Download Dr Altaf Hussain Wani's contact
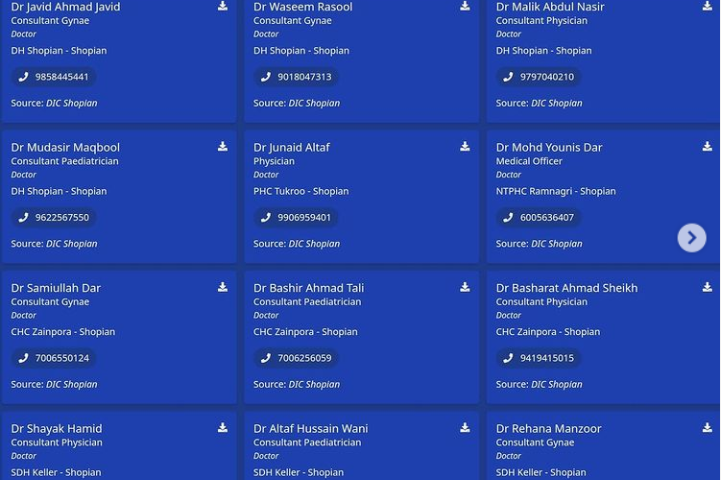This screenshot has height=480, width=721. (x=465, y=428)
